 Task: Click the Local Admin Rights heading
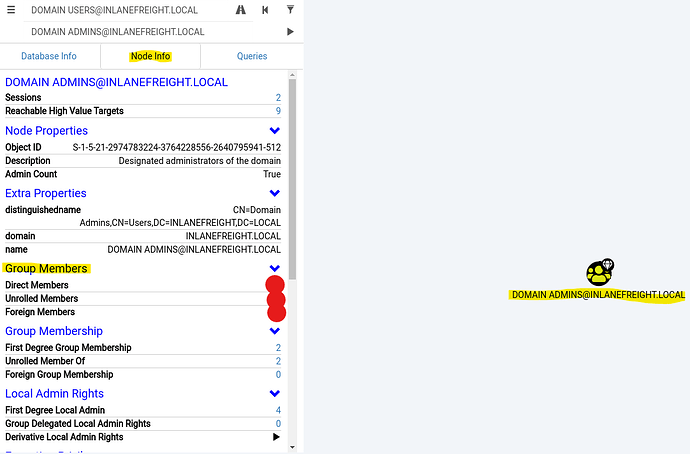[x=55, y=393]
